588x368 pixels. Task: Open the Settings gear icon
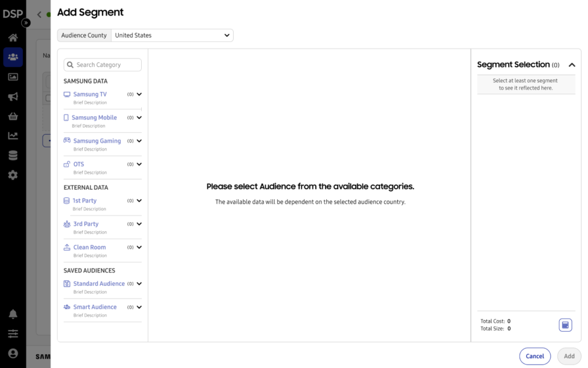click(x=13, y=175)
